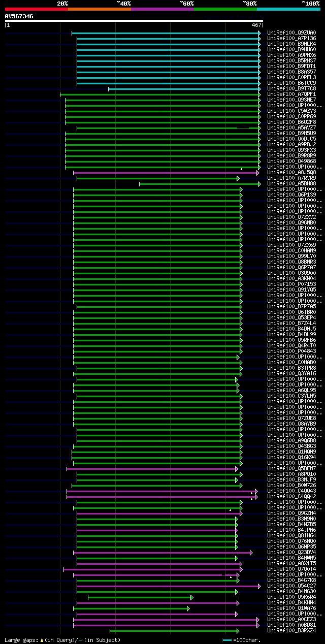
Task: Open hit UniRef100_B9HUG0
Action: [x=291, y=50]
